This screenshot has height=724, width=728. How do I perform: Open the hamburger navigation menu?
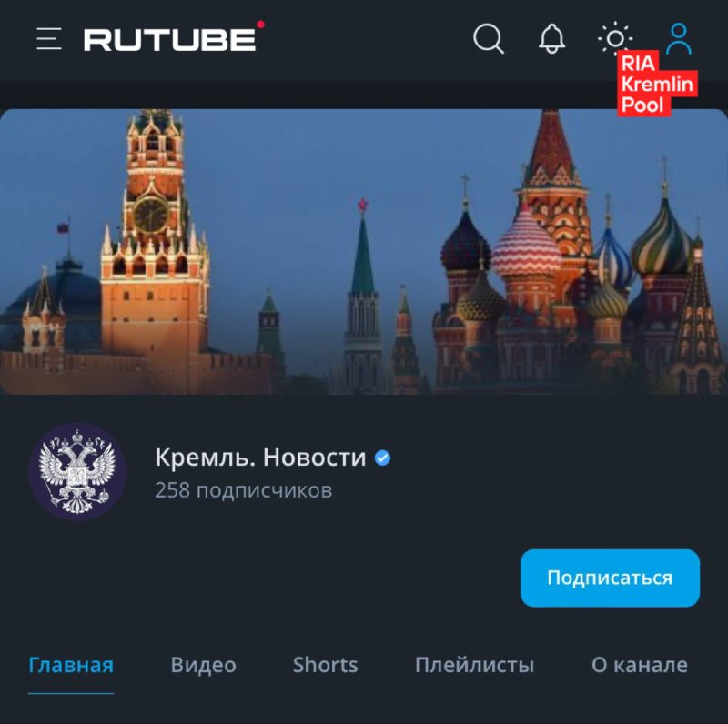[49, 38]
